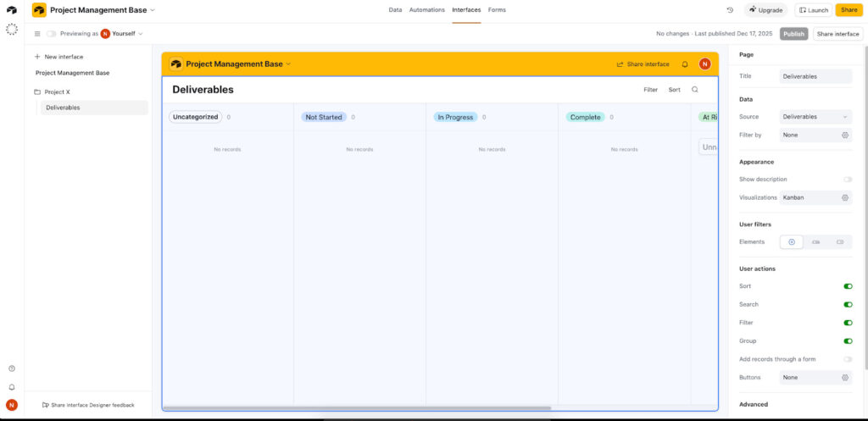Switch to the Forms tab
This screenshot has width=868, height=421.
[x=497, y=10]
